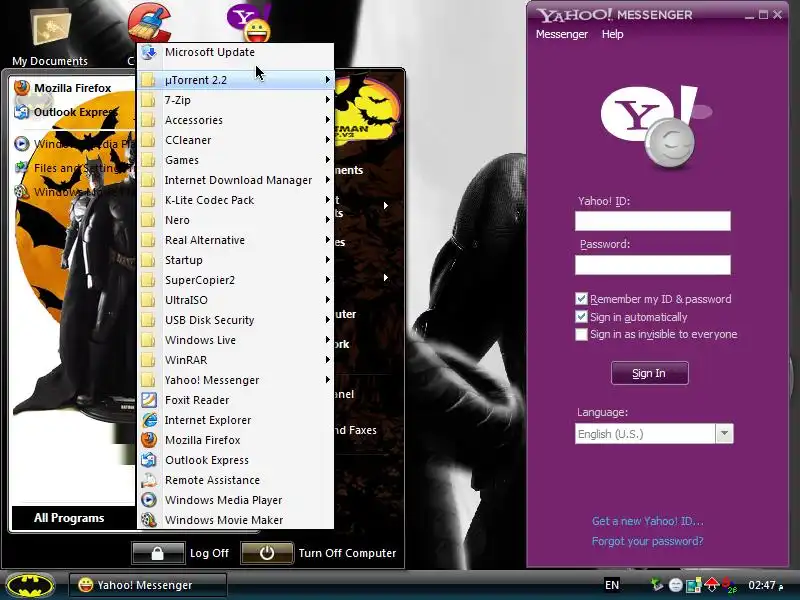
Task: Expand the K-Lite Codec Pack submenu arrow
Action: click(x=328, y=200)
